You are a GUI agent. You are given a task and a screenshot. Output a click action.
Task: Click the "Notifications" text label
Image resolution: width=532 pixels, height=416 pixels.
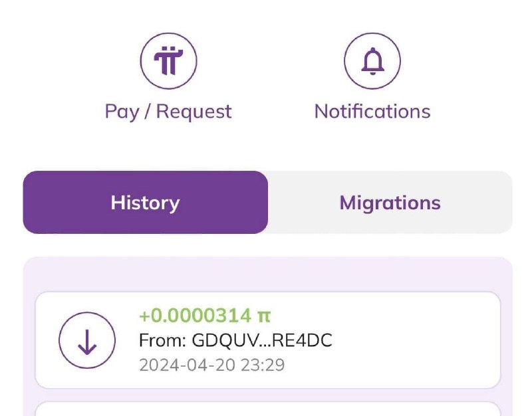click(372, 111)
